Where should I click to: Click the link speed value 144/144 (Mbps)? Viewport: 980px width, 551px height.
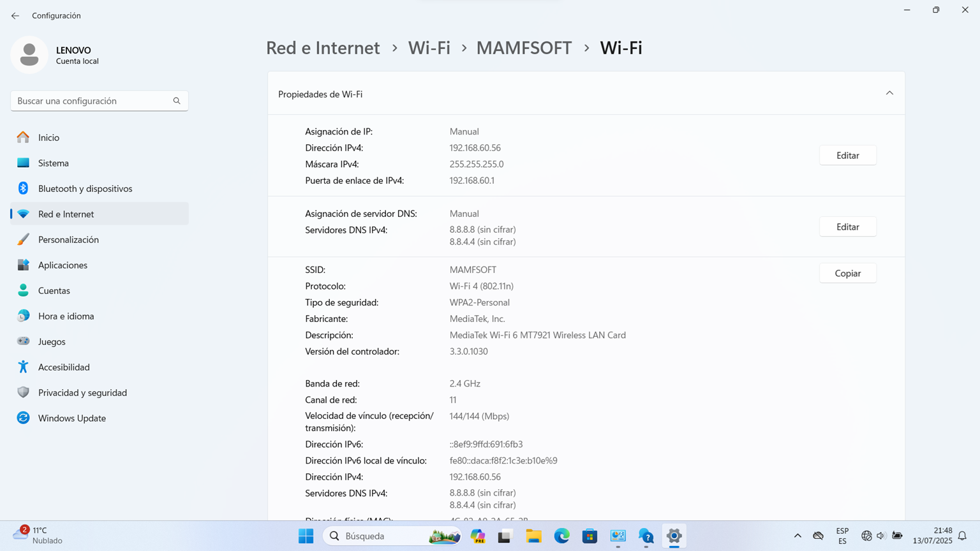click(480, 416)
